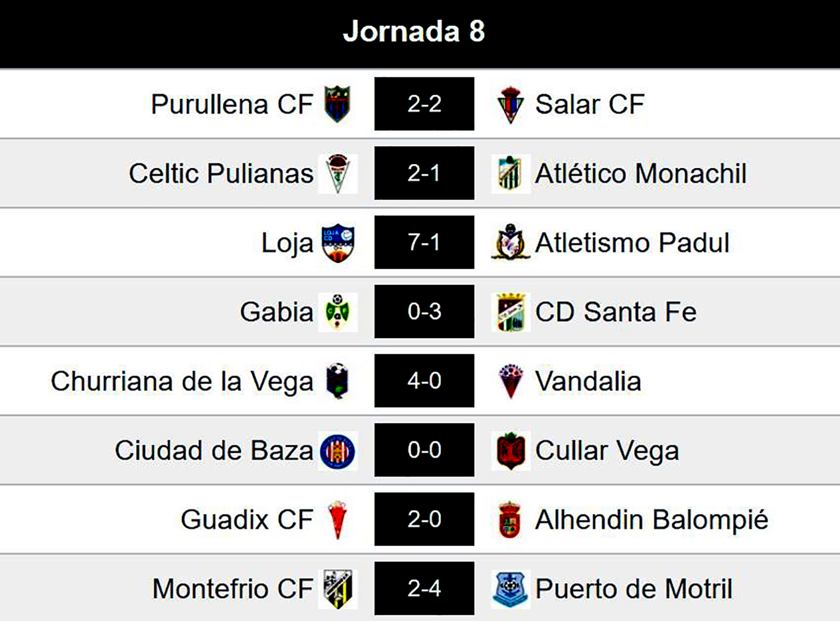Click the Alhendin Balompié team name
This screenshot has width=840, height=621.
(x=652, y=520)
